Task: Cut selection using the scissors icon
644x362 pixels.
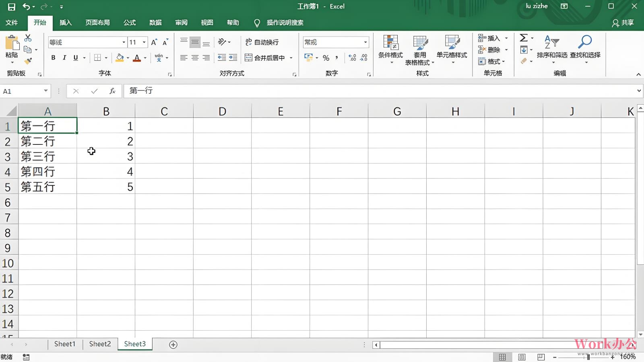Action: [x=28, y=38]
